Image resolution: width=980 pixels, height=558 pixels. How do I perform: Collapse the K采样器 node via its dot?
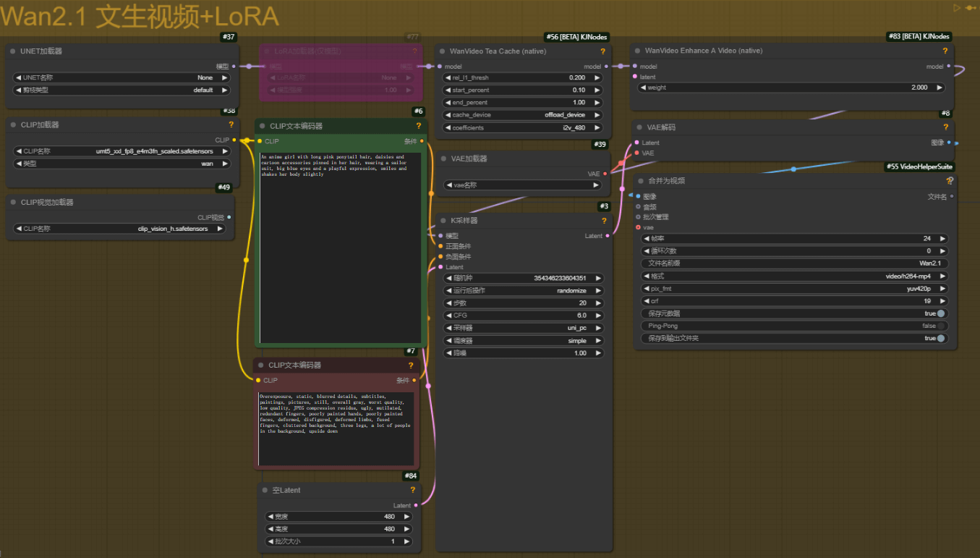[443, 221]
